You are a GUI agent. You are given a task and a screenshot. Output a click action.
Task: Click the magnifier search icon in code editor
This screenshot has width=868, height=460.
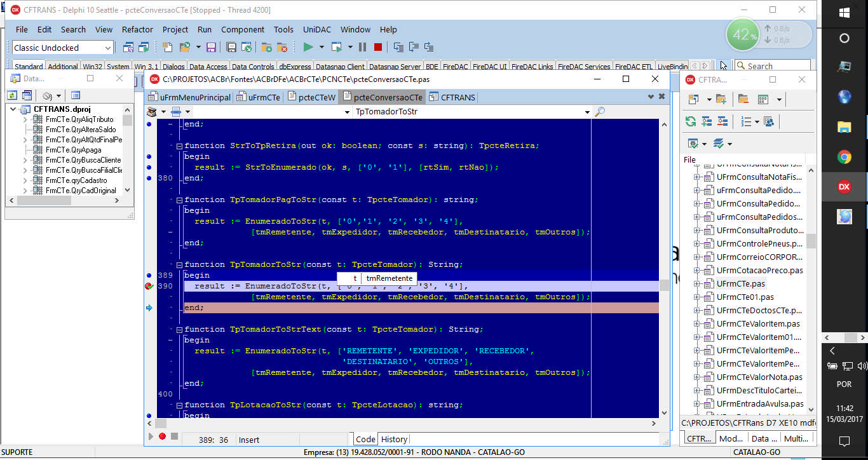click(x=599, y=111)
